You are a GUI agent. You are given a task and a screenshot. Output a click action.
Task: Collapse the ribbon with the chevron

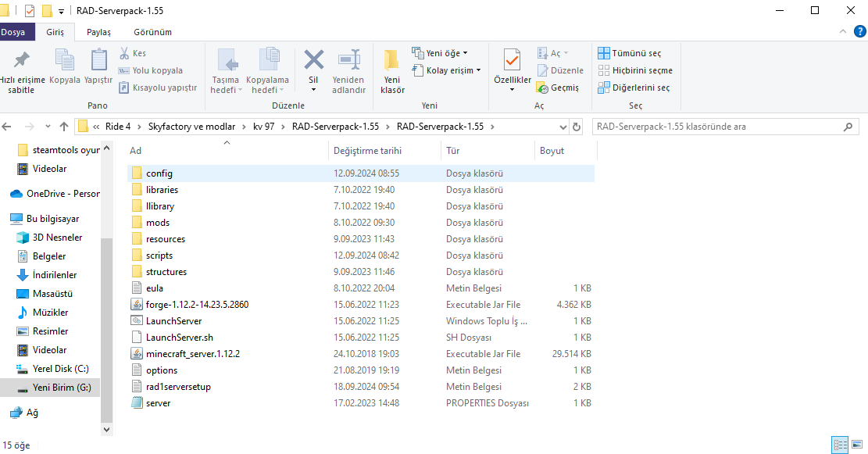[x=843, y=31]
